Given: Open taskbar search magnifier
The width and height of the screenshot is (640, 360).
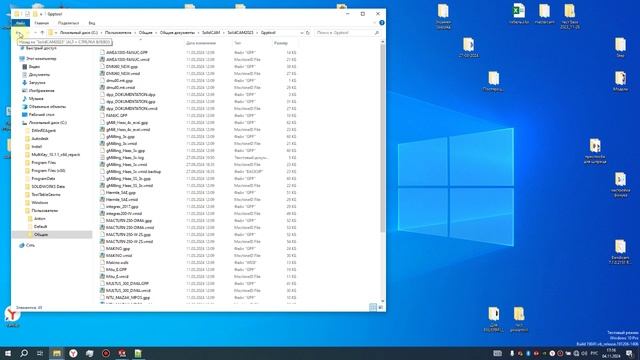Looking at the screenshot, I should (x=24, y=353).
